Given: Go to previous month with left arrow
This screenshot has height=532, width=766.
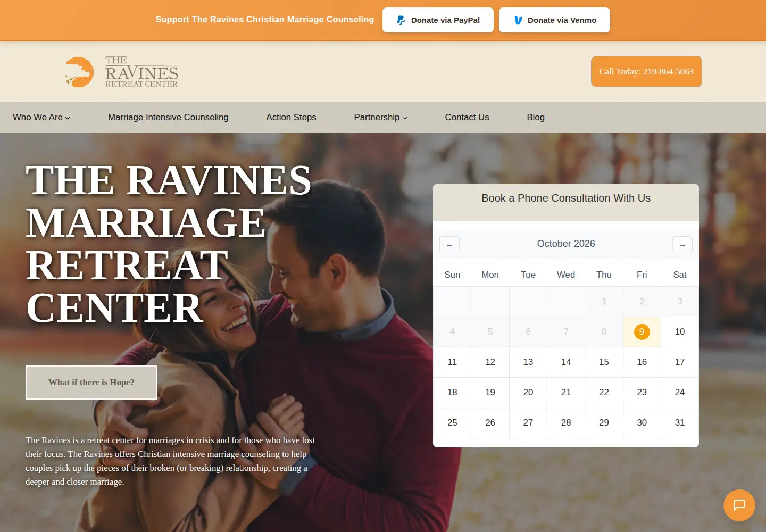Looking at the screenshot, I should point(449,244).
